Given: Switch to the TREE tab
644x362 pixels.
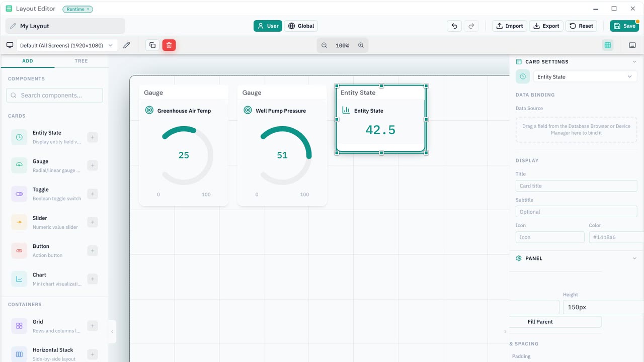Looking at the screenshot, I should [x=81, y=61].
